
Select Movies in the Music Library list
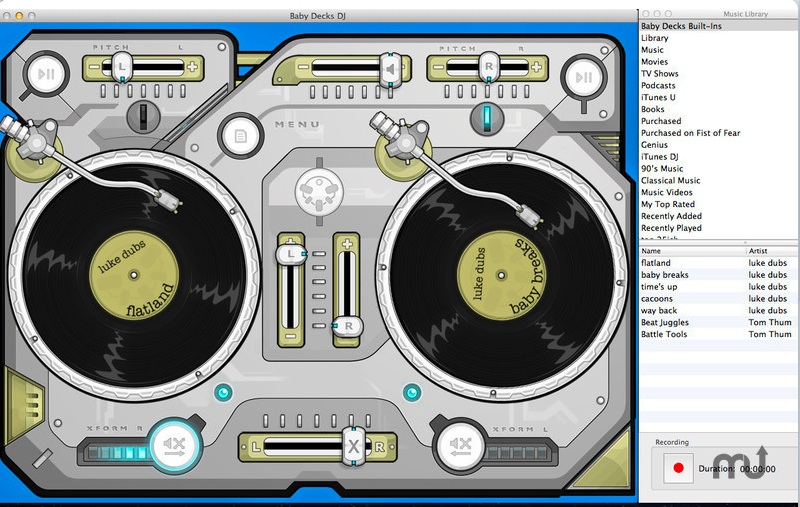[718, 62]
